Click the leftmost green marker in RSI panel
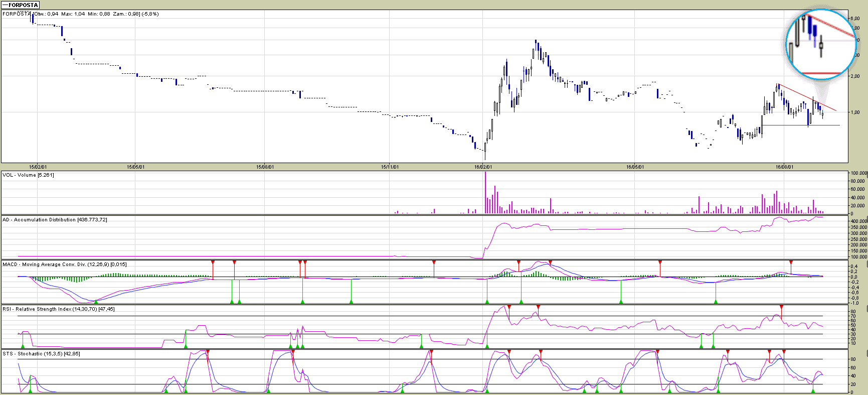 tap(23, 346)
